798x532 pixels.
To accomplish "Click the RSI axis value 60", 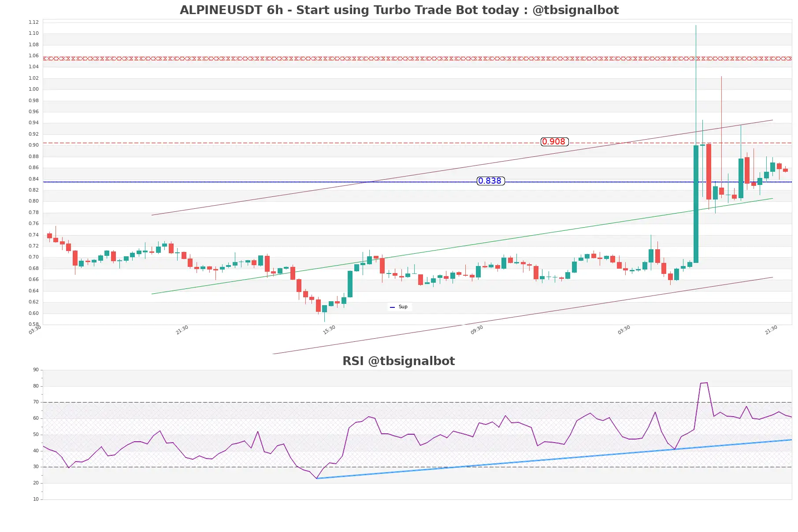I will tap(36, 418).
